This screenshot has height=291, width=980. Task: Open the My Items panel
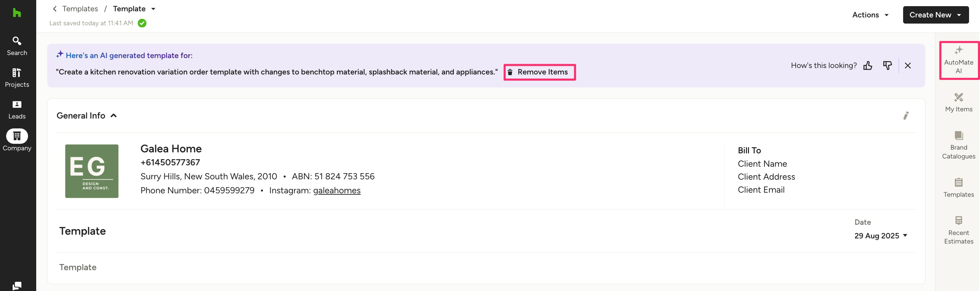tap(958, 102)
